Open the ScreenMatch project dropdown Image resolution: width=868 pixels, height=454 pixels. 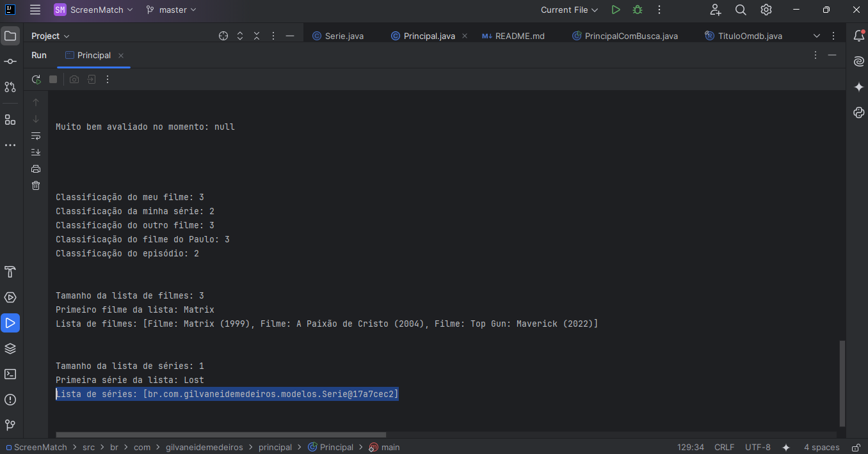point(93,10)
